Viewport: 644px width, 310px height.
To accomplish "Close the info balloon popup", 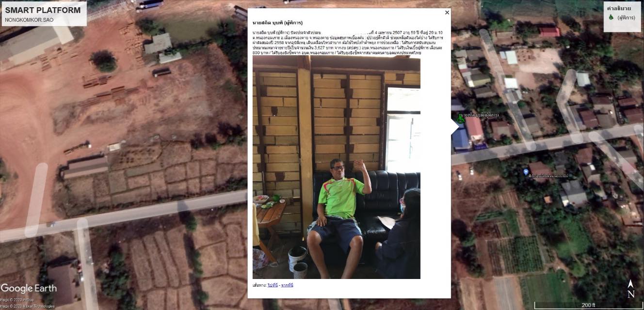I will [x=447, y=13].
